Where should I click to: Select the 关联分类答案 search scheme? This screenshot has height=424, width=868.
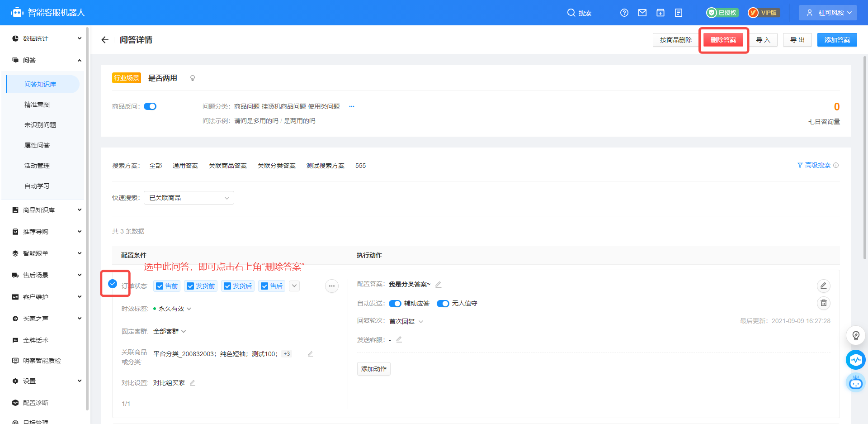(277, 166)
